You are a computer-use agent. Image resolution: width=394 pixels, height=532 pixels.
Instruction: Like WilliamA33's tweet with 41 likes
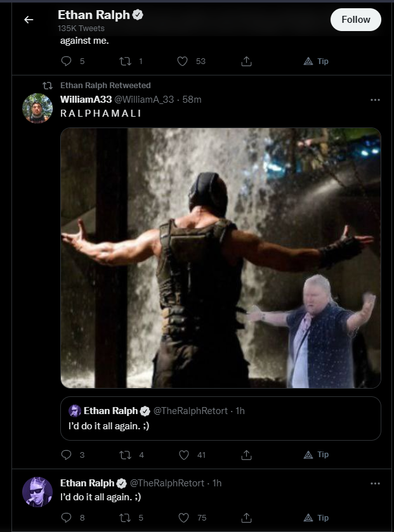pos(184,455)
